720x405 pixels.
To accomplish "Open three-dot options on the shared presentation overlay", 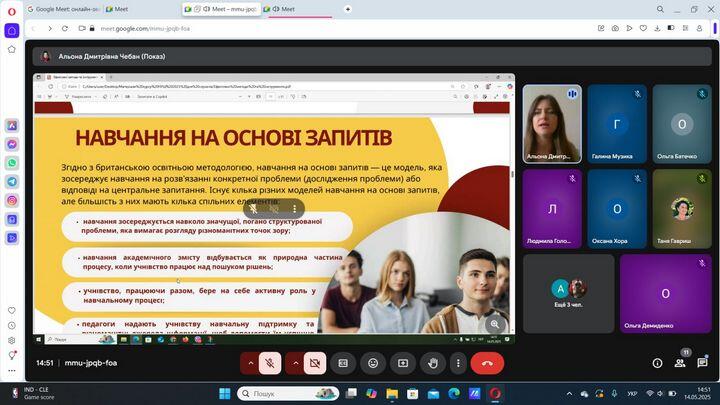I will click(x=294, y=208).
